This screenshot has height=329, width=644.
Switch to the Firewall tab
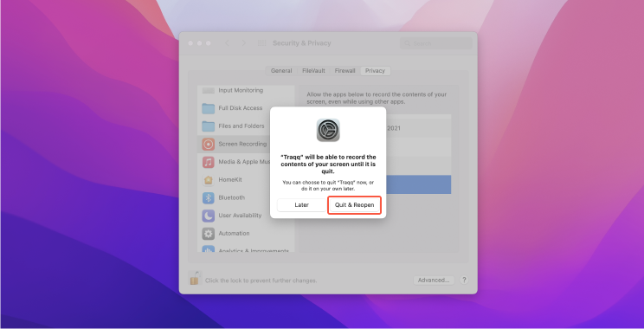pos(345,71)
